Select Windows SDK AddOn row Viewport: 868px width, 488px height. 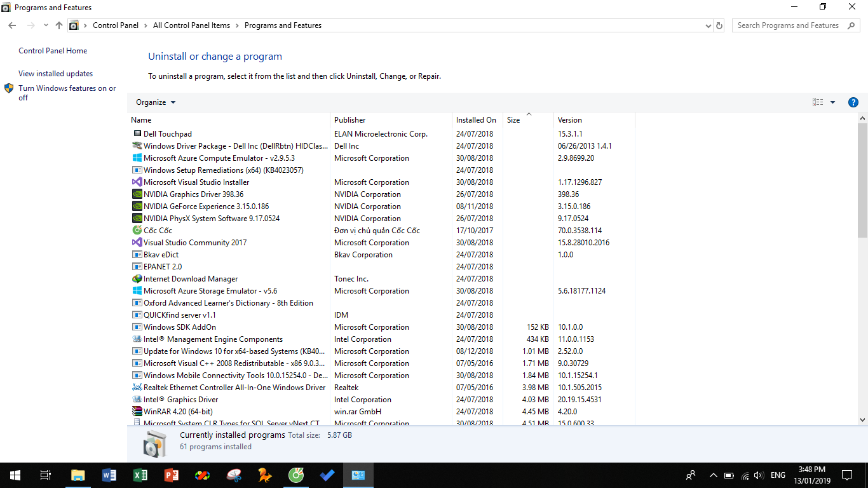pos(381,327)
